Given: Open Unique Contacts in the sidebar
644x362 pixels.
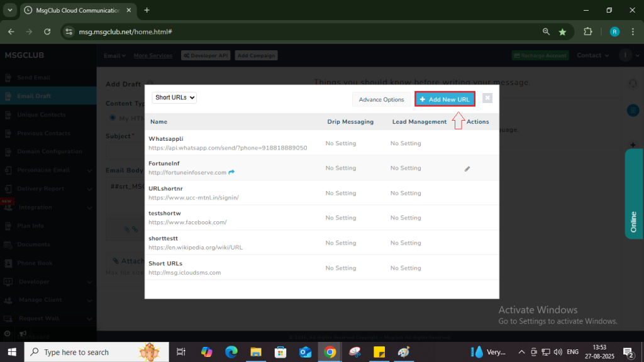Looking at the screenshot, I should (48, 114).
